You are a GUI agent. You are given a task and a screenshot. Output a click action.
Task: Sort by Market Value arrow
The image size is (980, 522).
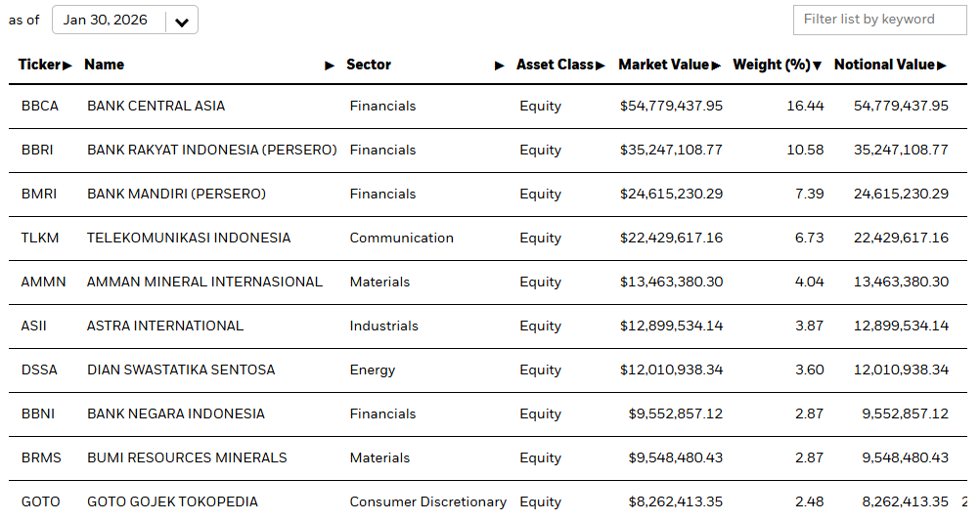click(715, 65)
